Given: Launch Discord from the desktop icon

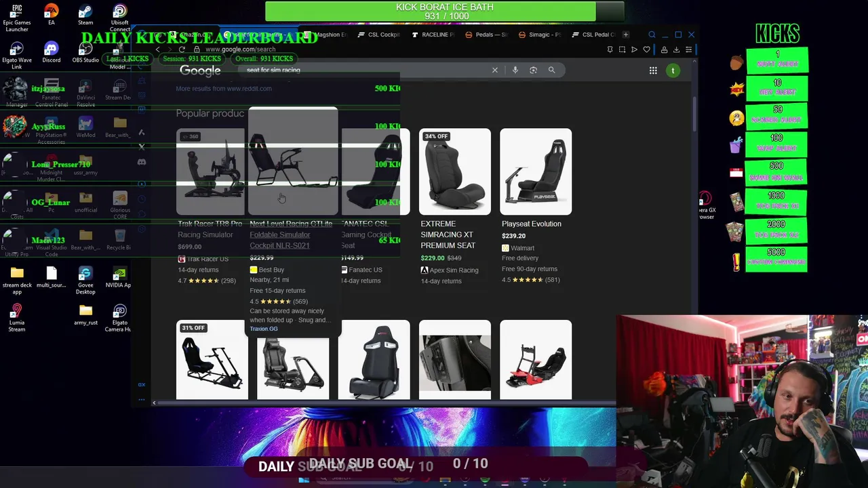Looking at the screenshot, I should (x=52, y=53).
